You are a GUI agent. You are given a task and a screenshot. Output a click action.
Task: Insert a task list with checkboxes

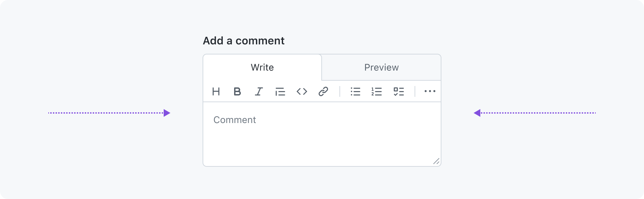[x=398, y=91]
